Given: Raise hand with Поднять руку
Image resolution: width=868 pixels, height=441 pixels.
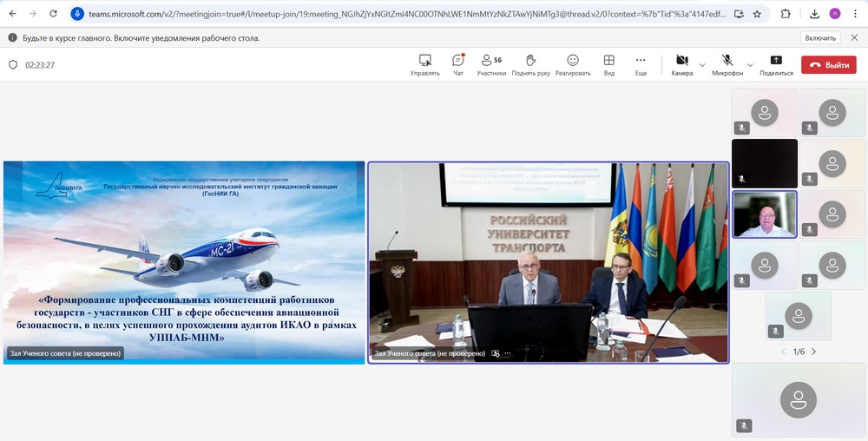Looking at the screenshot, I should coord(530,65).
